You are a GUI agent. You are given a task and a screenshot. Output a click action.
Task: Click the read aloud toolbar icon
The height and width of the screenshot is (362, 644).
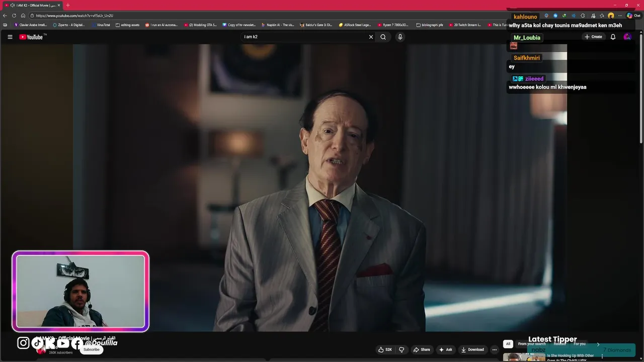[574, 16]
